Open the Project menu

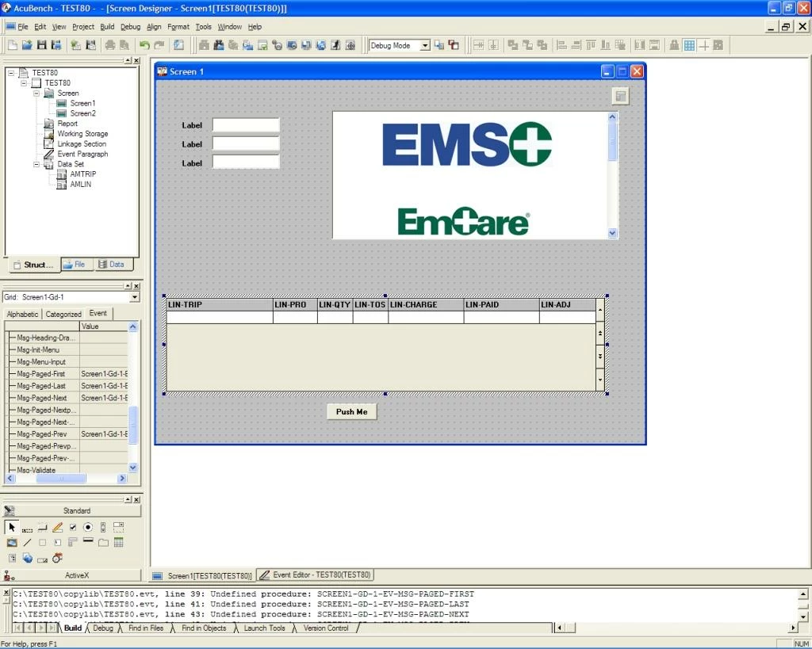click(82, 26)
